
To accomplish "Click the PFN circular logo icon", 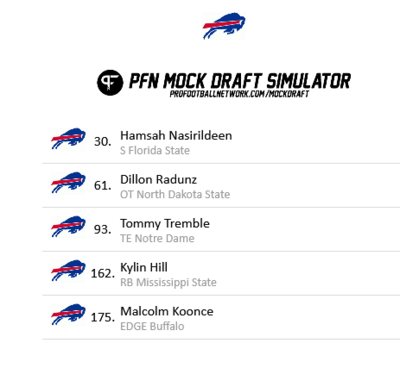I will 110,82.
